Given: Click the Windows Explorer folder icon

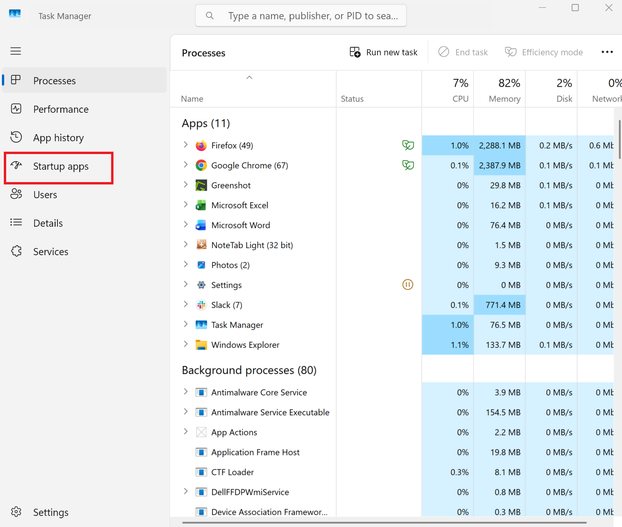Looking at the screenshot, I should tap(201, 345).
